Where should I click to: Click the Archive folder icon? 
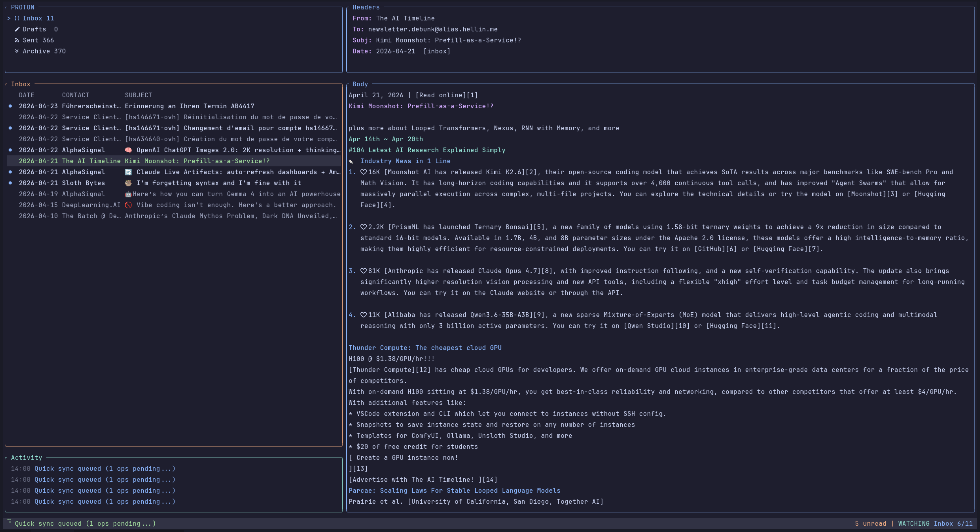coord(17,51)
